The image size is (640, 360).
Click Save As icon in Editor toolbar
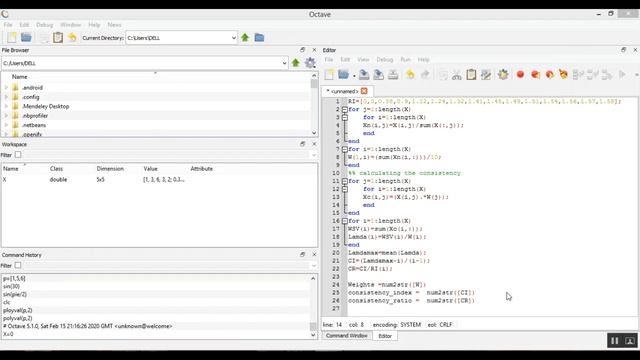378,74
